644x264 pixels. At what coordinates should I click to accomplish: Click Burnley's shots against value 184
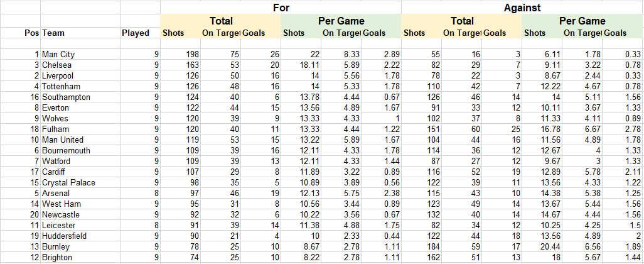[421, 247]
